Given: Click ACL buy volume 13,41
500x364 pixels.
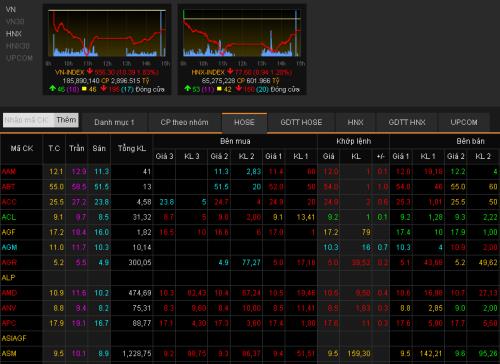Looking at the screenshot, I should click(306, 217).
